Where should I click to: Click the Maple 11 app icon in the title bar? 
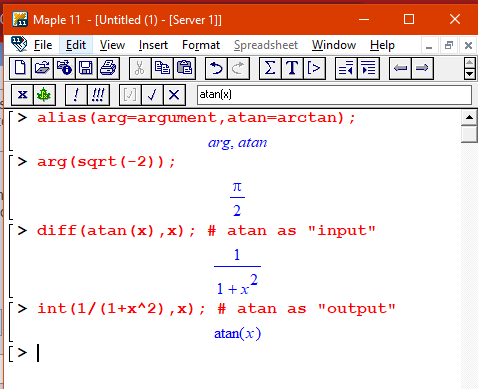tap(20, 19)
